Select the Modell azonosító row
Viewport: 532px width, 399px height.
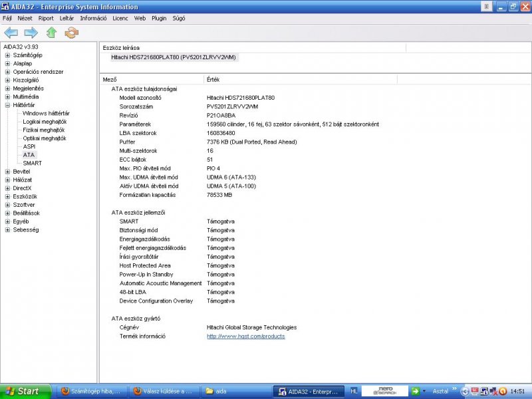coord(197,98)
